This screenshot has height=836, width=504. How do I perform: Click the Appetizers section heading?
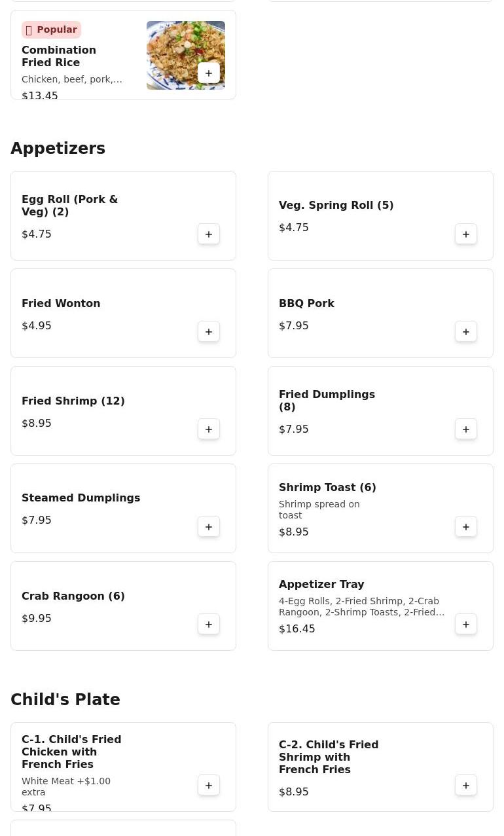tap(58, 149)
